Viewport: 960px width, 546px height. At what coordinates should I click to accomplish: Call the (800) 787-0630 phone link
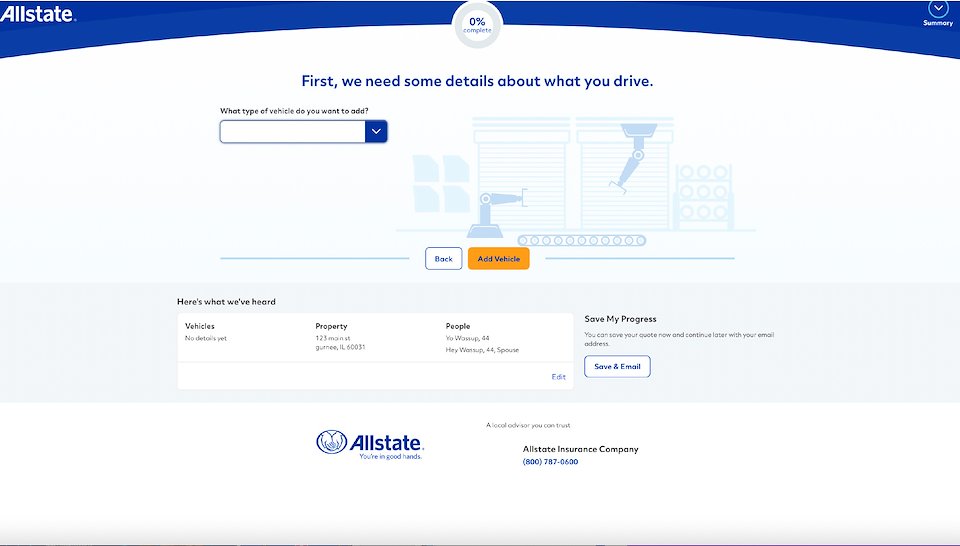click(550, 462)
